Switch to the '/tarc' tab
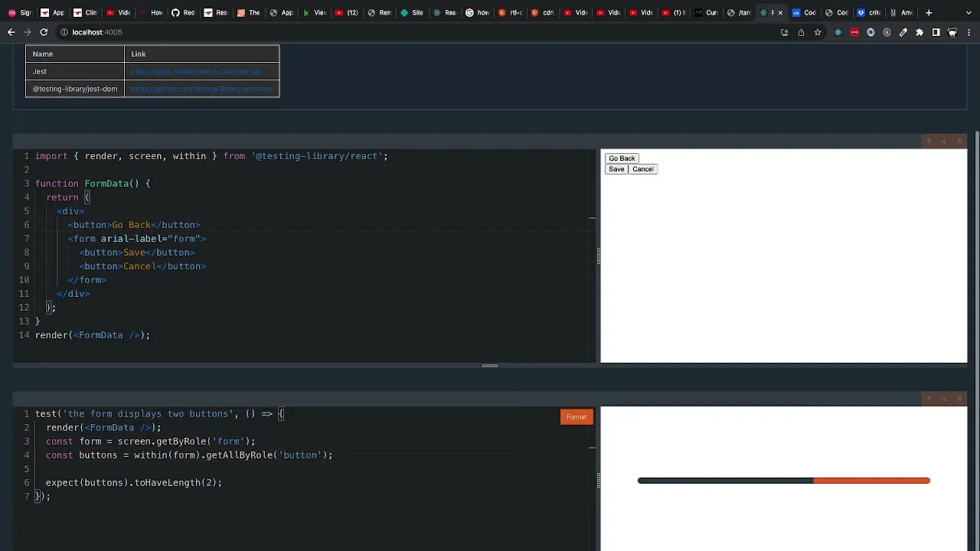Image resolution: width=980 pixels, height=551 pixels. coord(739,12)
